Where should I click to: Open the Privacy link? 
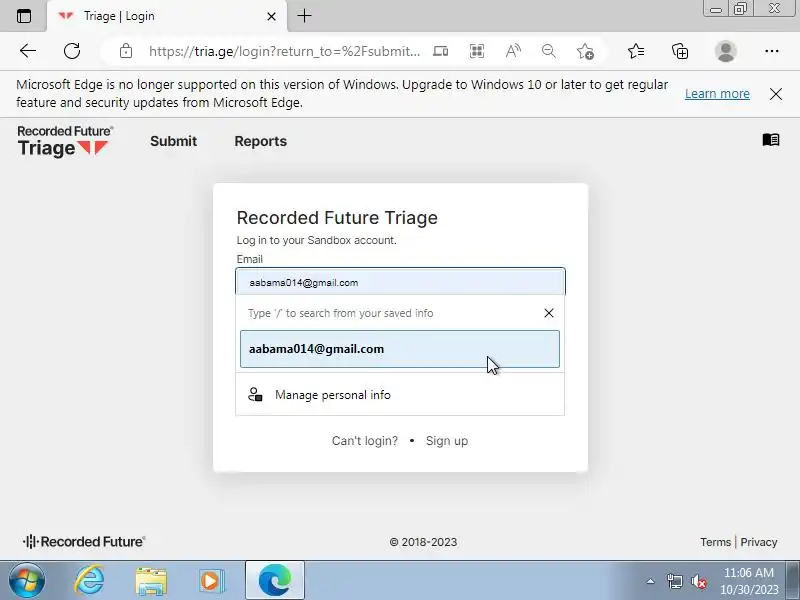coord(759,542)
